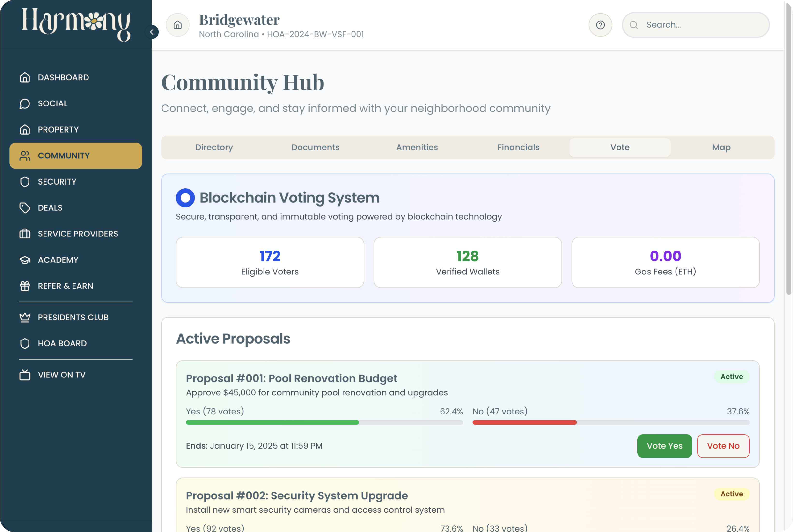Select the Map tab

[721, 147]
